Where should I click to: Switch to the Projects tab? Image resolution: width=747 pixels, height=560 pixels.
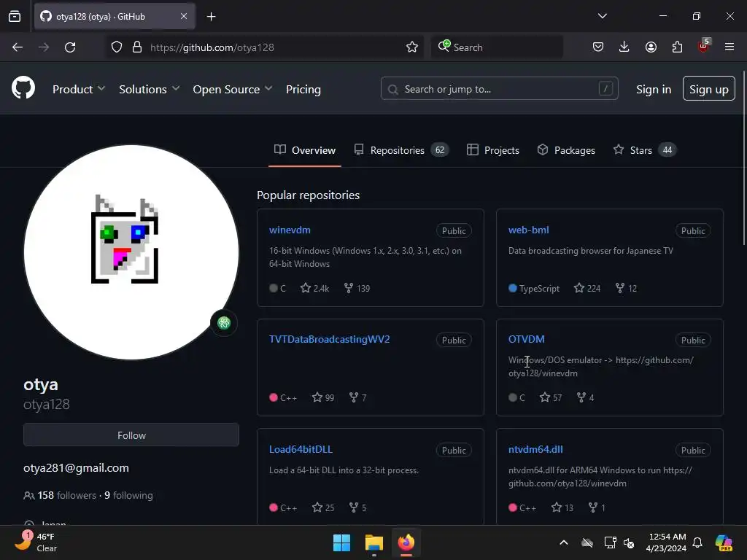click(x=493, y=150)
